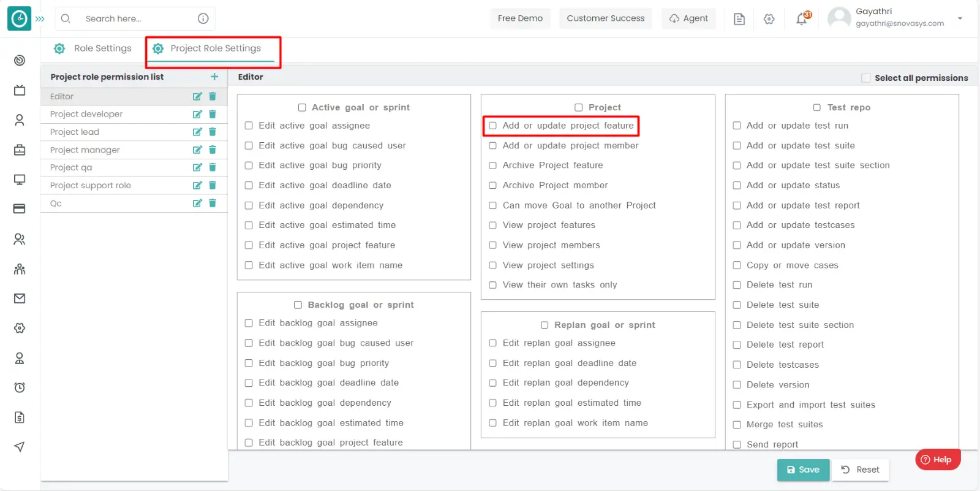Enable Add or update project feature checkbox
The width and height of the screenshot is (980, 491).
point(493,126)
